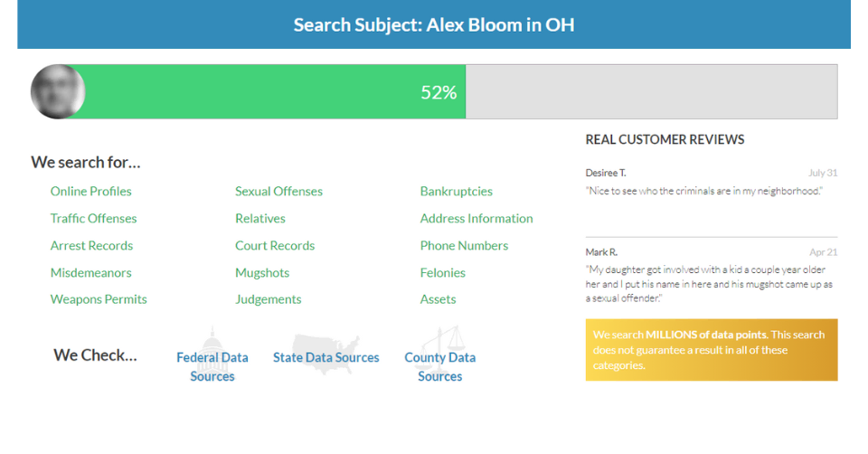This screenshot has width=868, height=454.
Task: Click the blurred profile photo thumbnail
Action: (x=58, y=91)
